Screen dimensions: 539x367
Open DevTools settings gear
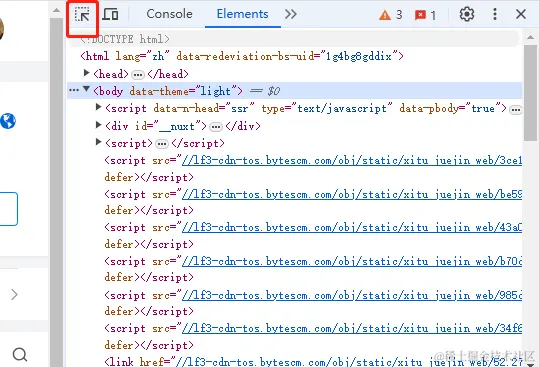(x=466, y=14)
